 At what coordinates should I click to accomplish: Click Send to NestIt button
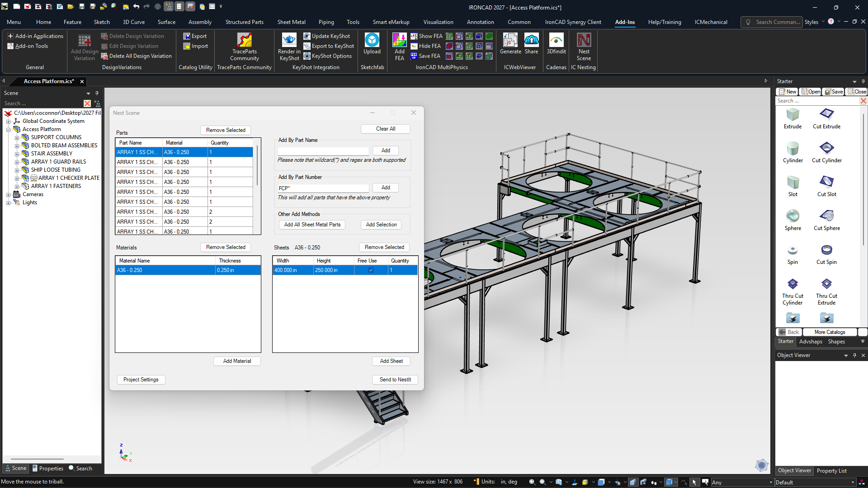(395, 380)
